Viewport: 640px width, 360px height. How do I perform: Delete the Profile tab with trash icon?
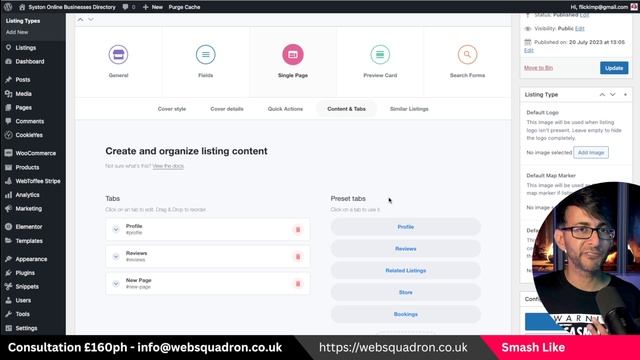[x=298, y=229]
